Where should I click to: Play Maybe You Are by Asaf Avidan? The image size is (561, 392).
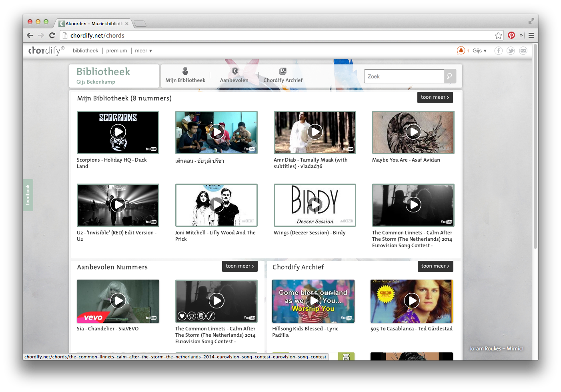[x=413, y=132]
